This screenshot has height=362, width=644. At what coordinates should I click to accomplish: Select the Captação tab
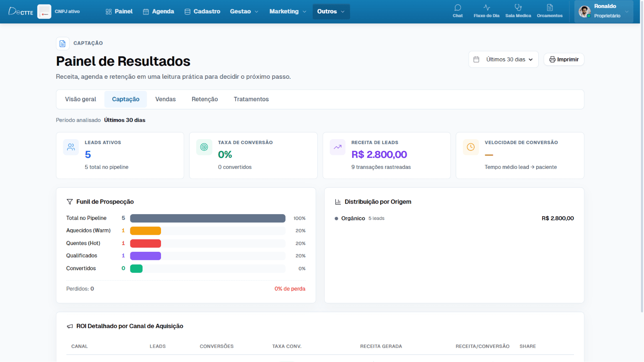coord(126,99)
